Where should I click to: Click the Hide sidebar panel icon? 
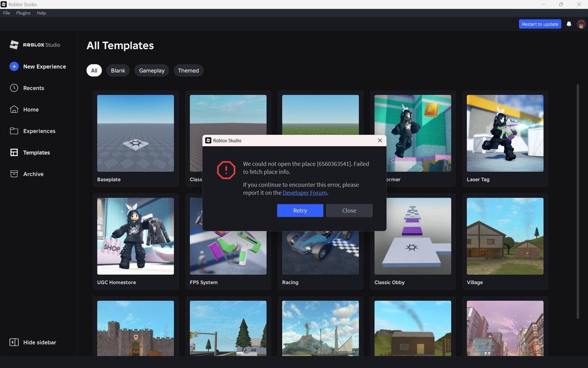[x=14, y=342]
